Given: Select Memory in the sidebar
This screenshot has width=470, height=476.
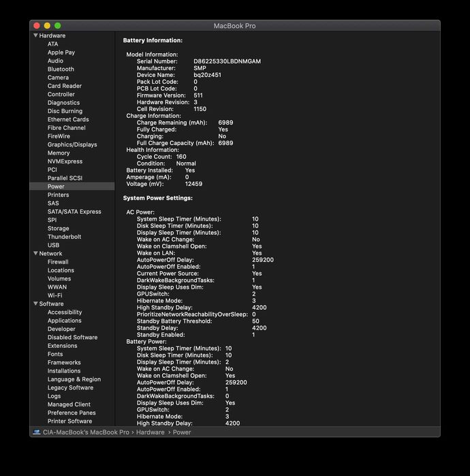Looking at the screenshot, I should point(59,153).
